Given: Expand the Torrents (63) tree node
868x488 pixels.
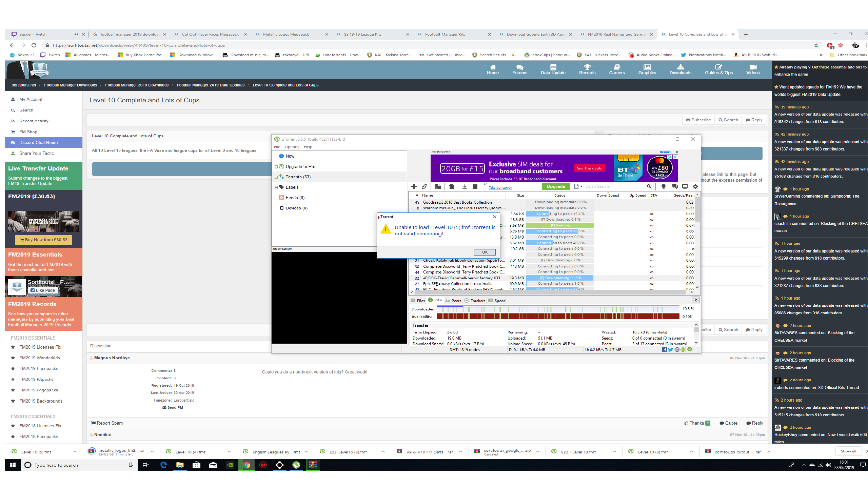Looking at the screenshot, I should coord(276,177).
